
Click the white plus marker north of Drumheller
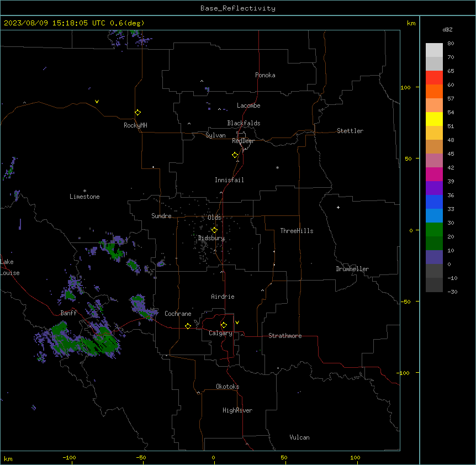(338, 207)
